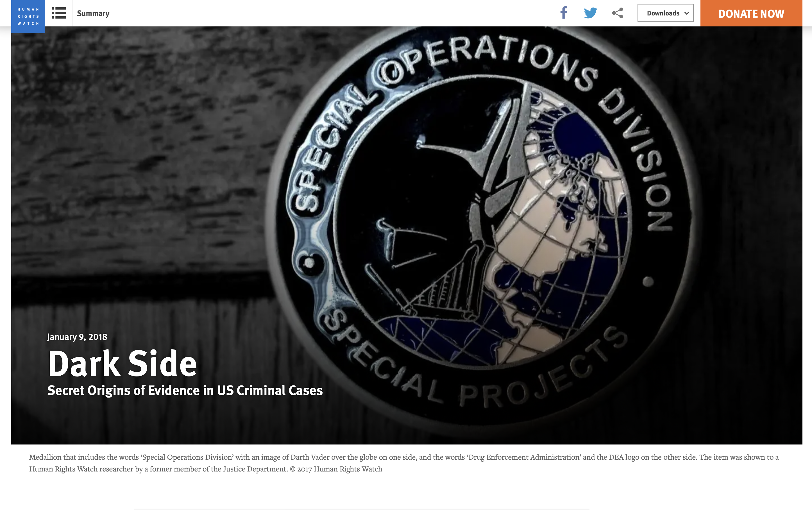Click the Human Rights Watch logo
Screen dimensions: 812x510
pyautogui.click(x=28, y=17)
